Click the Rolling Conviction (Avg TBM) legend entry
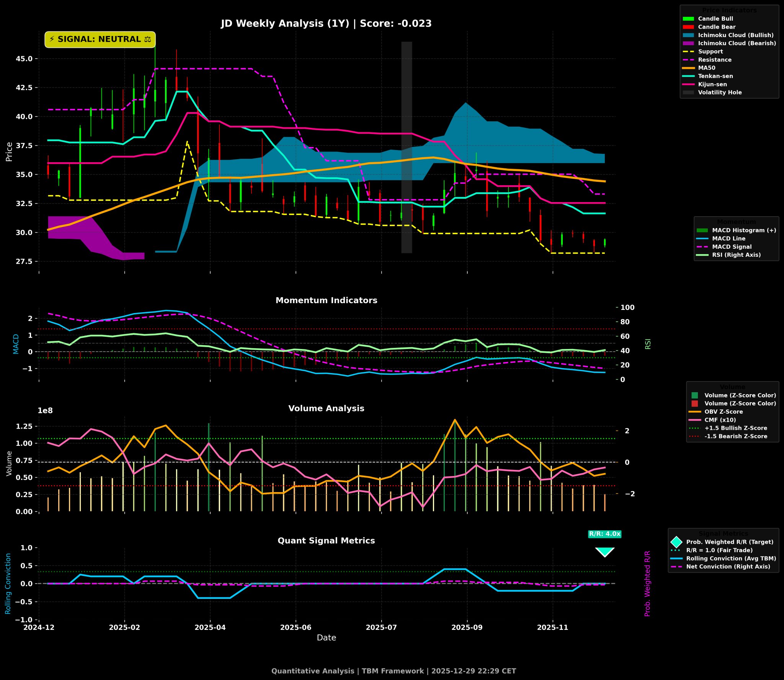 pos(731,558)
